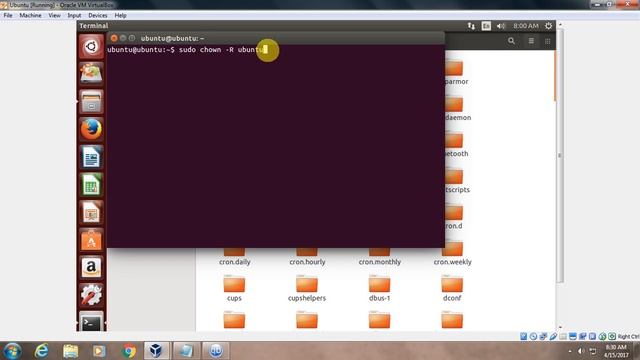Select the cups folder
Screen dimensions: 640x360
pos(234,288)
